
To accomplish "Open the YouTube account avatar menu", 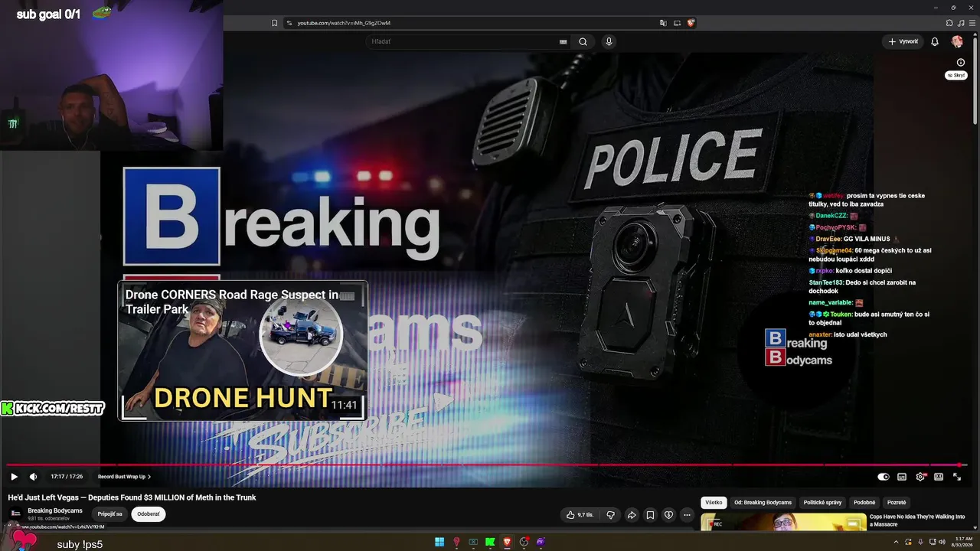I will [957, 41].
